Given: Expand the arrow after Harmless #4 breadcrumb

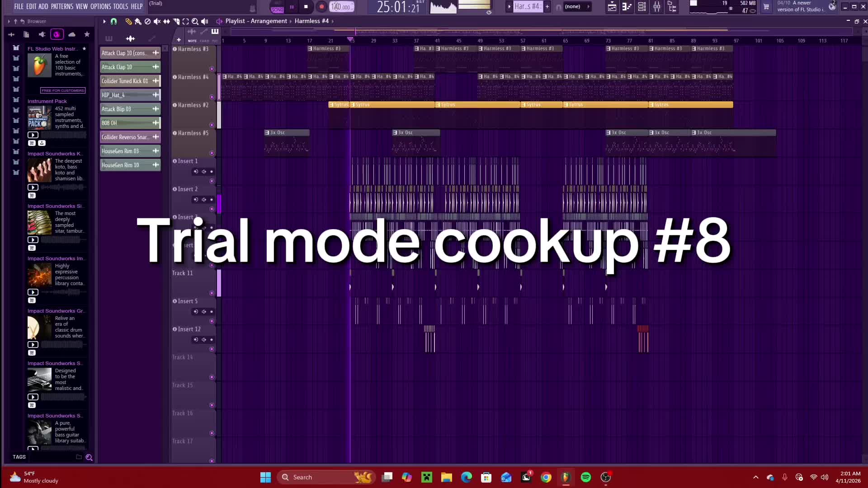Looking at the screenshot, I should pyautogui.click(x=333, y=21).
